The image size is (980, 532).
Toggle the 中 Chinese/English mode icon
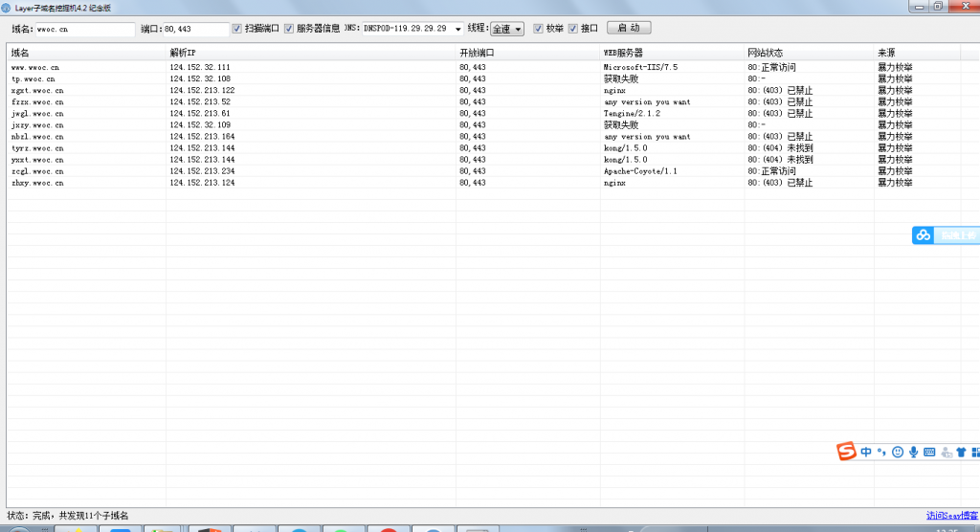pos(865,452)
